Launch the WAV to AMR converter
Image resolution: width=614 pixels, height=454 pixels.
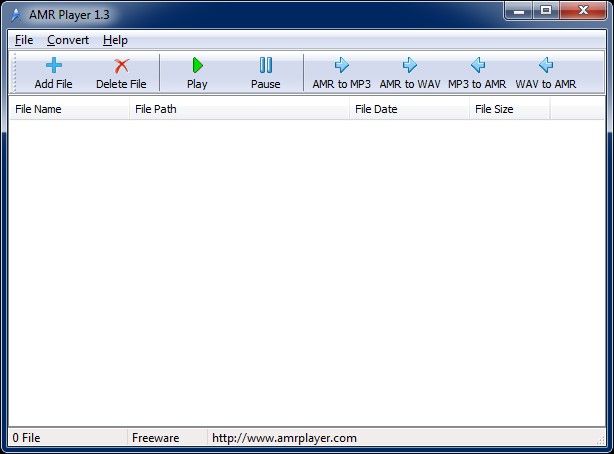pyautogui.click(x=545, y=66)
